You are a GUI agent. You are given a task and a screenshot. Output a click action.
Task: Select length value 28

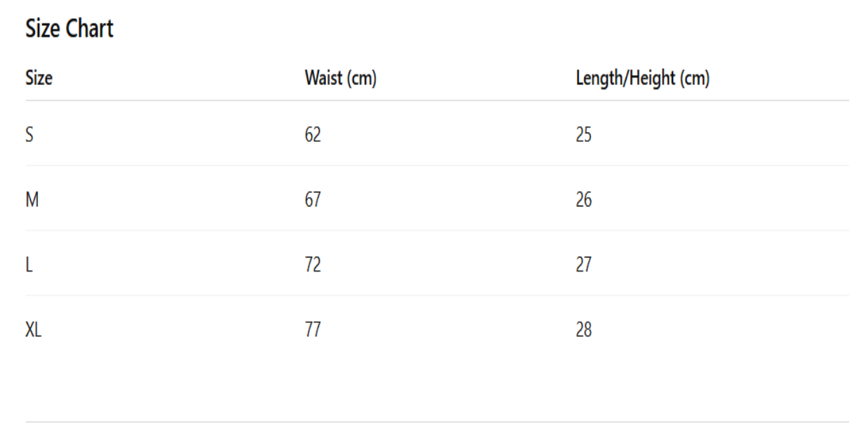point(583,330)
